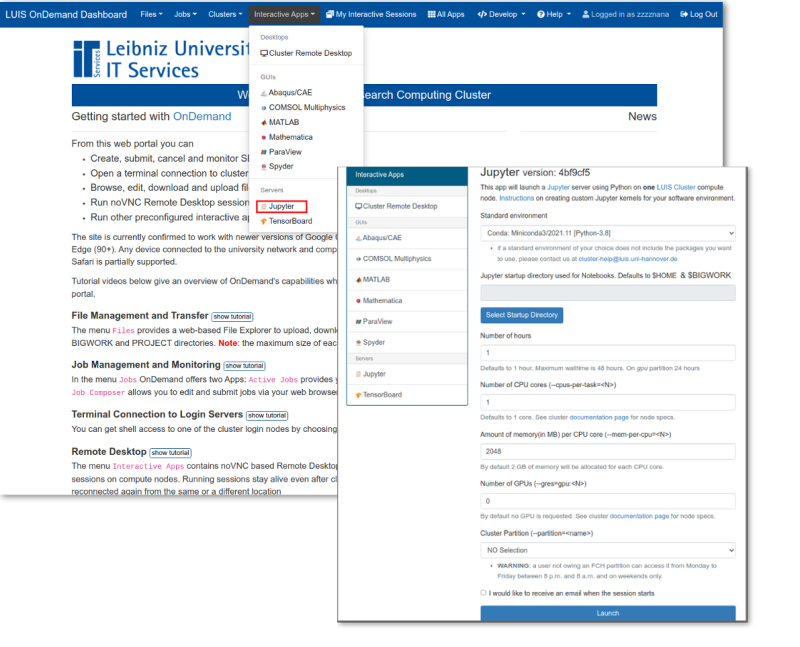The width and height of the screenshot is (800, 647).
Task: Expand the Help navbar menu
Action: click(x=554, y=14)
